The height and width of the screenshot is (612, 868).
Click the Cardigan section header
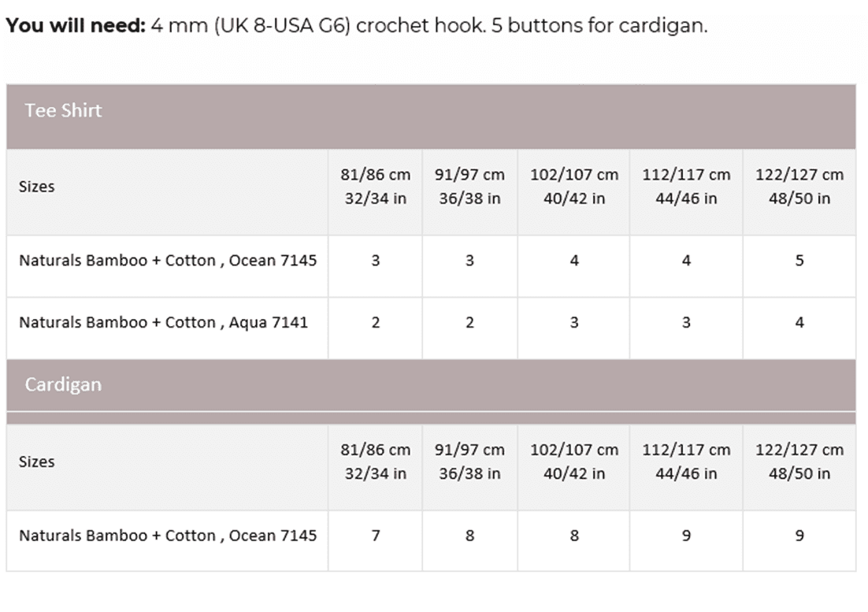tap(63, 384)
